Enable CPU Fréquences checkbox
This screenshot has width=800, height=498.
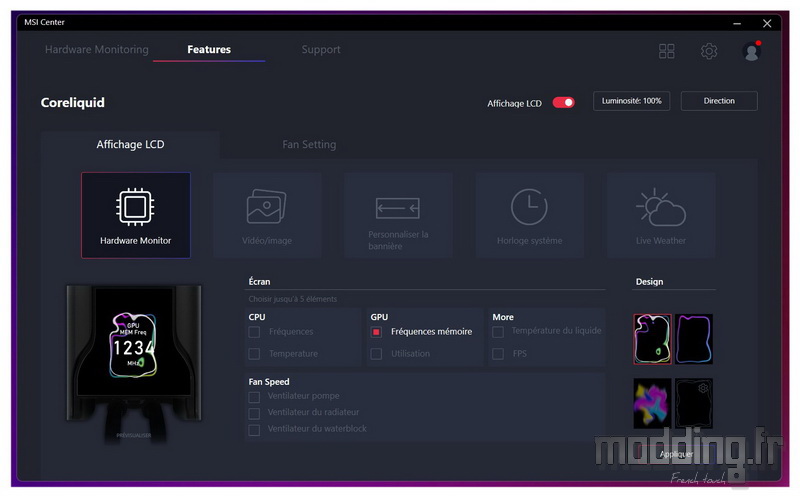(x=254, y=332)
